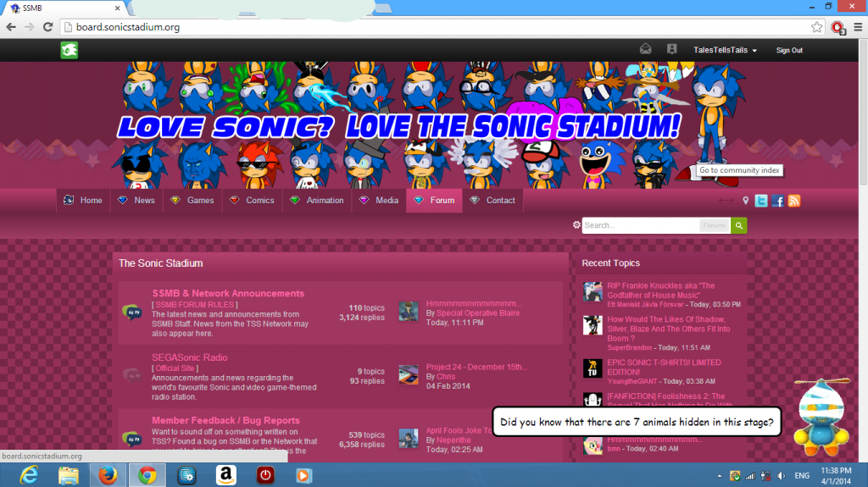Click YoungtheGIANT's username link
This screenshot has width=868, height=487.
point(632,381)
